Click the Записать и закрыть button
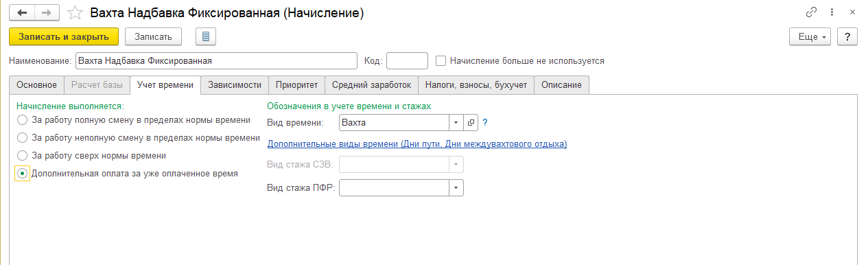 point(64,36)
